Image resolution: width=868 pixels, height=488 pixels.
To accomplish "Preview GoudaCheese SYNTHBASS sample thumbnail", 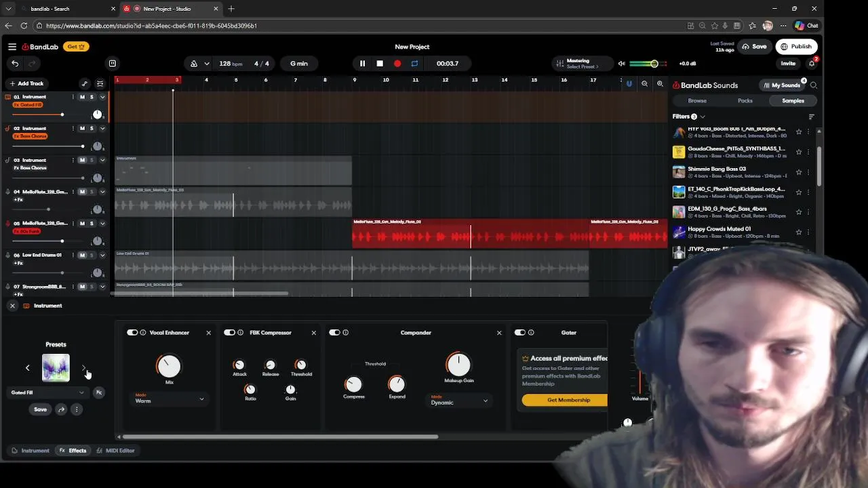I will click(679, 152).
